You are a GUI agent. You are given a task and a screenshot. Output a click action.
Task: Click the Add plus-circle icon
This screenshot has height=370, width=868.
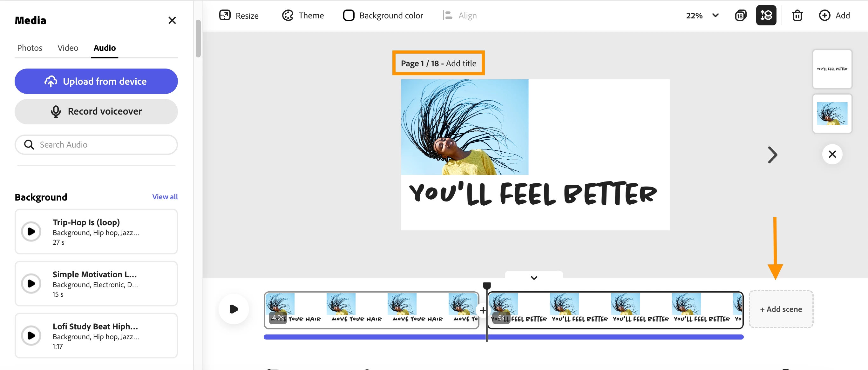click(824, 16)
